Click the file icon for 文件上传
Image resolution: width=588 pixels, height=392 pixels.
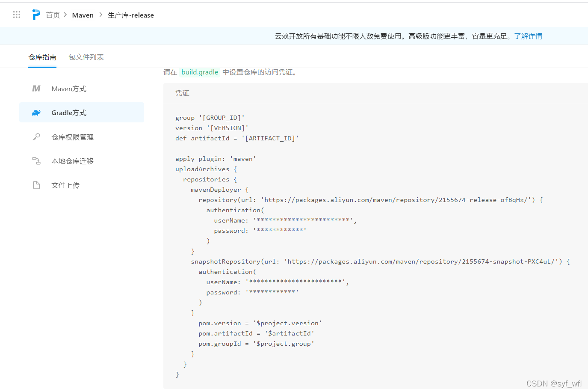[x=36, y=185]
